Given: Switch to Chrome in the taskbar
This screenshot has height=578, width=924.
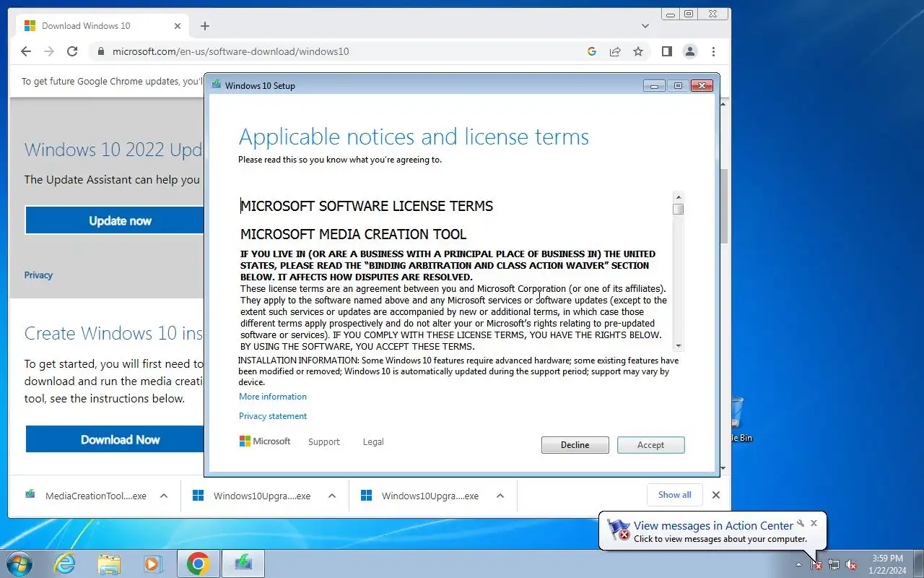Looking at the screenshot, I should tap(198, 564).
